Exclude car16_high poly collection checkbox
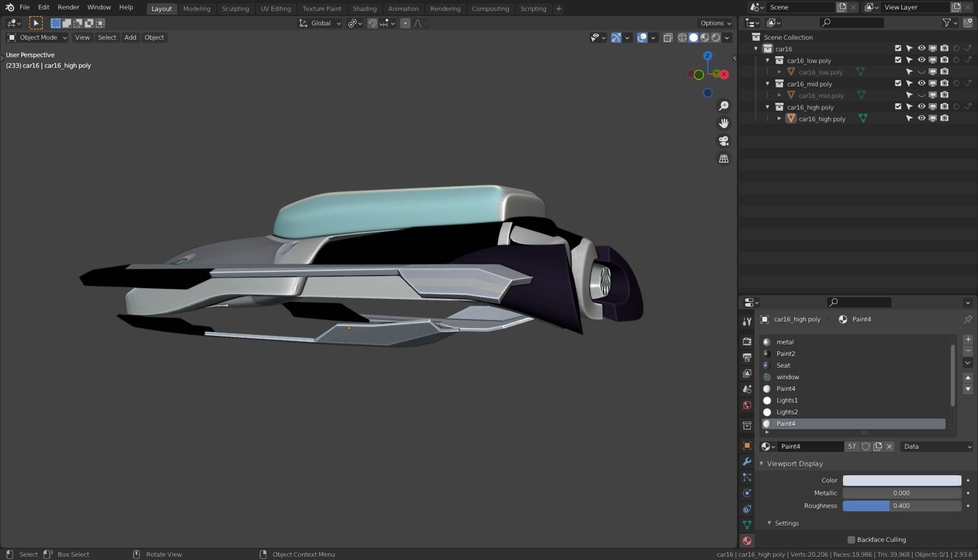This screenshot has width=978, height=560. (x=898, y=106)
